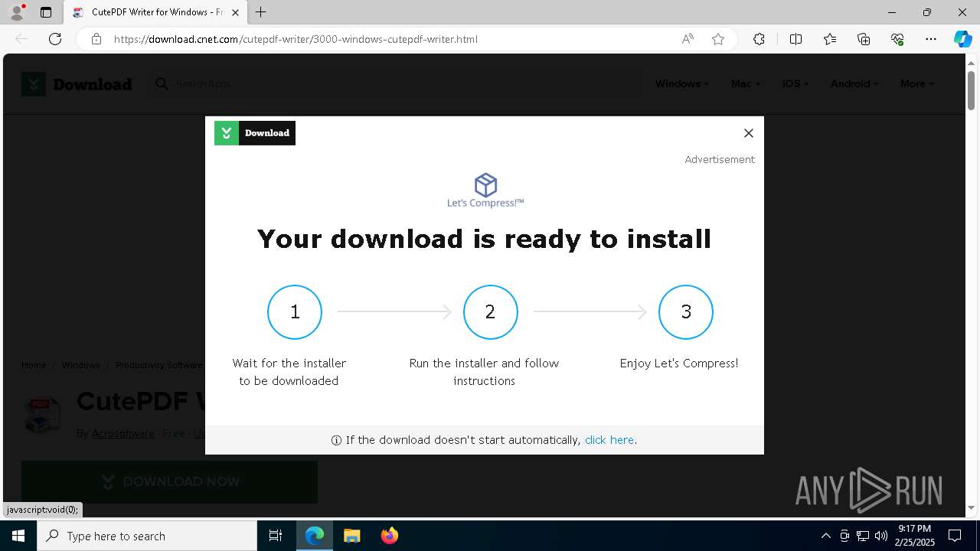Expand the Android menu

pos(854,84)
